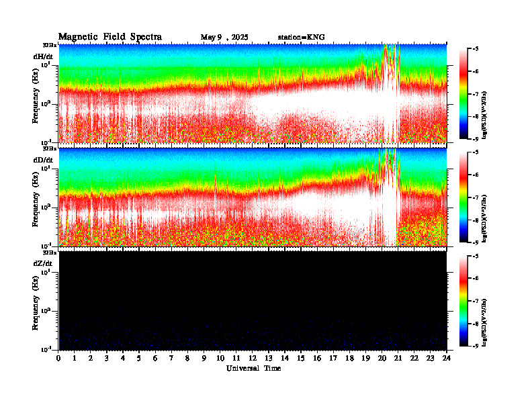Click the hour 9 tick label

tap(204, 358)
